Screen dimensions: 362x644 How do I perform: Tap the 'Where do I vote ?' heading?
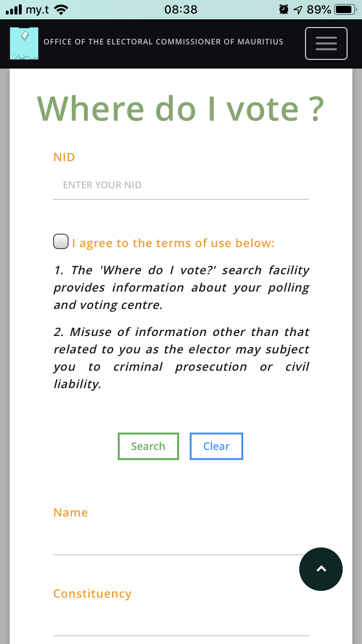(181, 109)
